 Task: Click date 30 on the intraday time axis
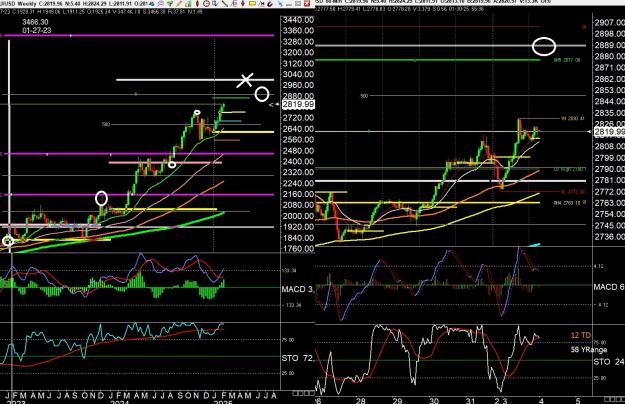434,400
